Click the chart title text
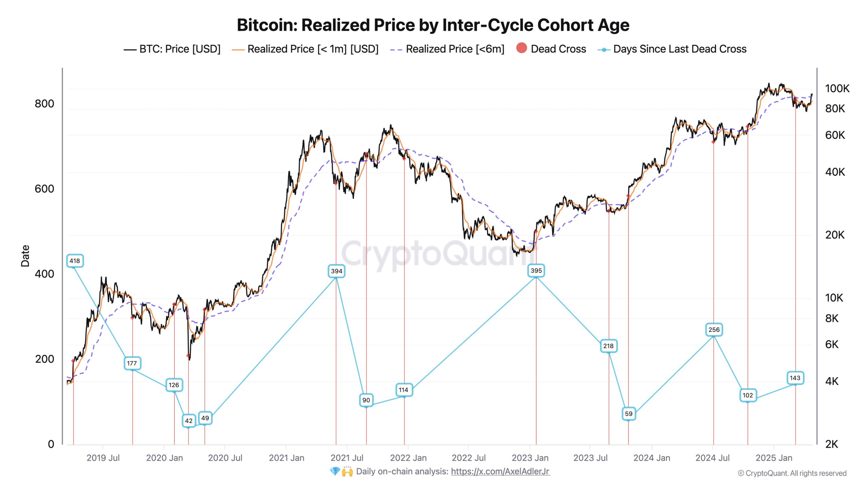The height and width of the screenshot is (488, 868). click(x=433, y=25)
